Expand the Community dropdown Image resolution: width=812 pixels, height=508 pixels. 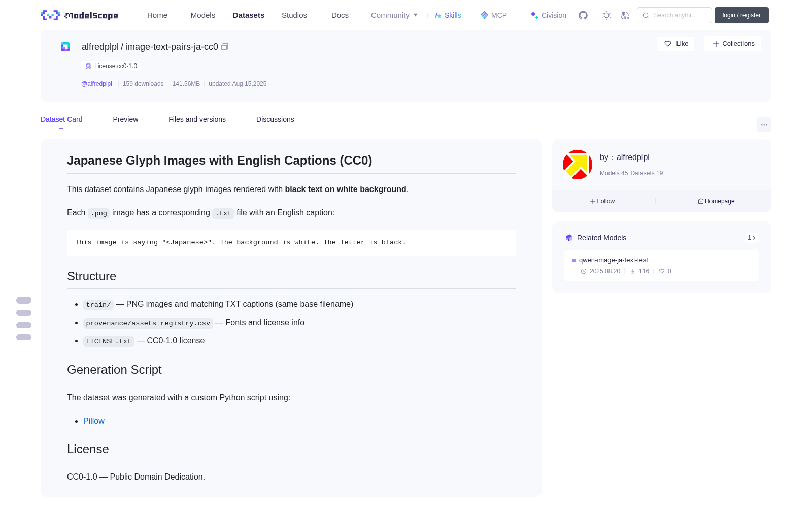click(394, 15)
